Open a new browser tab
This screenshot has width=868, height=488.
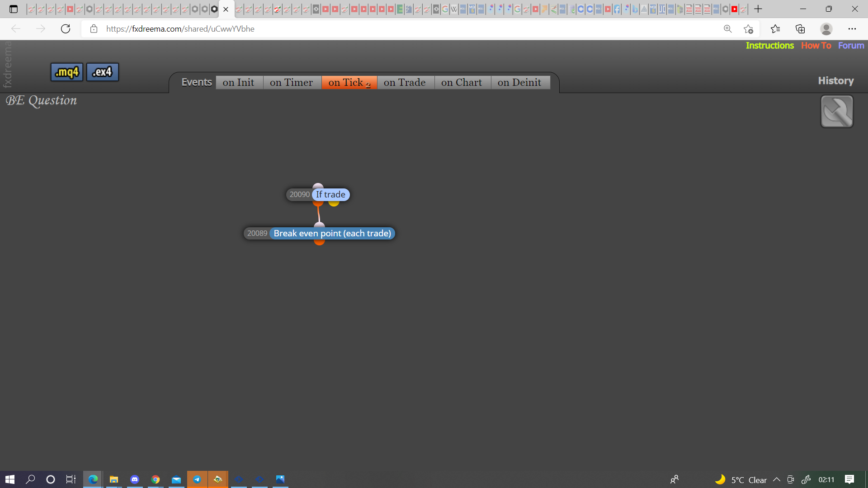758,9
